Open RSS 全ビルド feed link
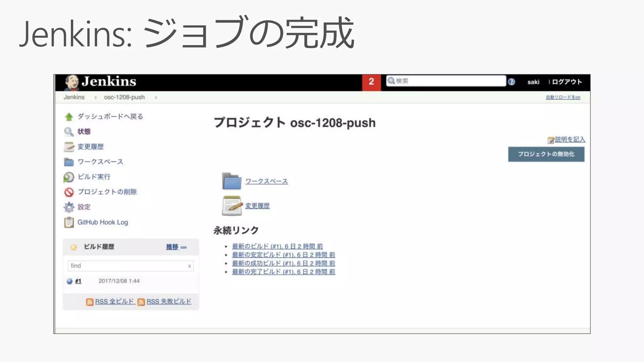Viewport: 644px width, 362px height. point(115,301)
